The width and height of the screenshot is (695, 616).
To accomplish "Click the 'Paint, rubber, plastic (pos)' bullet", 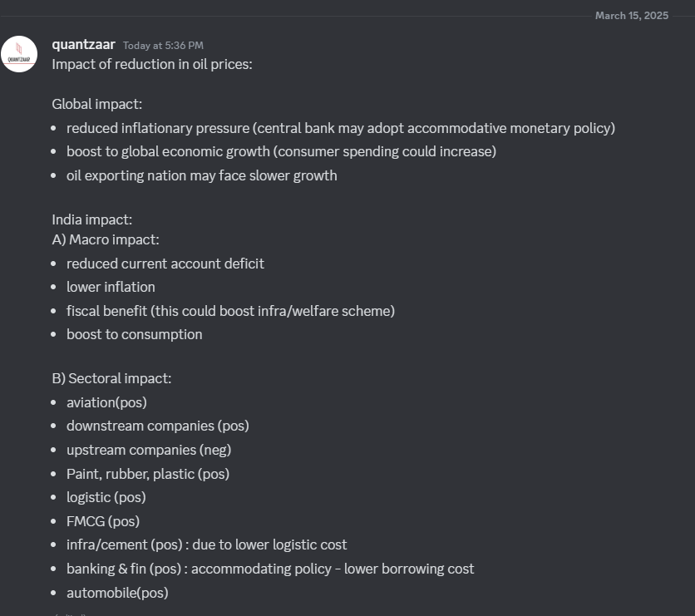I will pos(148,474).
